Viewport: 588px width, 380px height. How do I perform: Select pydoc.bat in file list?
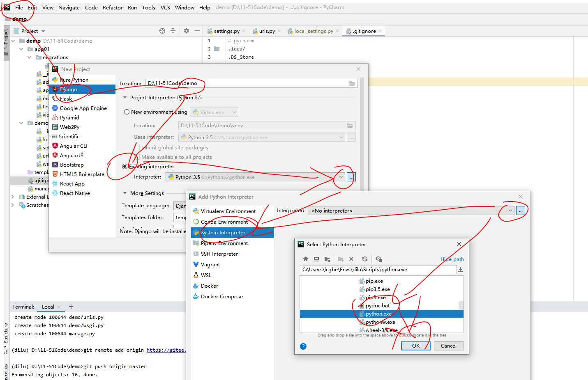[x=378, y=305]
